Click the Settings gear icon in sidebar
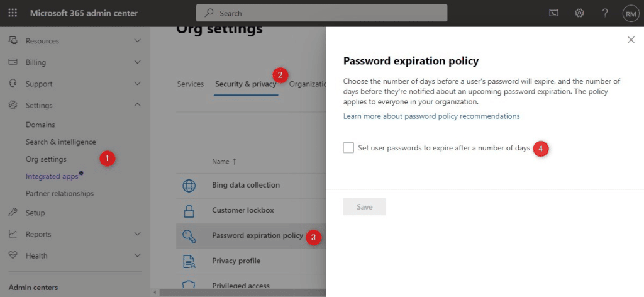The width and height of the screenshot is (644, 297). [13, 105]
